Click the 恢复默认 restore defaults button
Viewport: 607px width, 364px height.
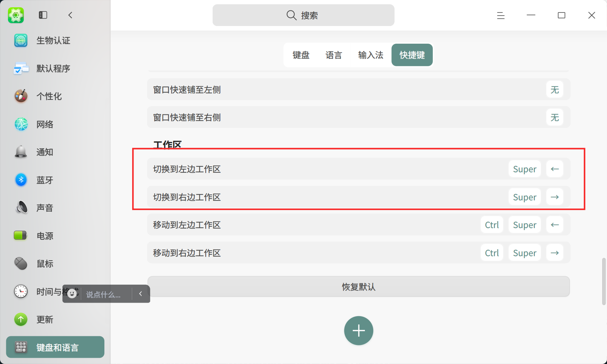[359, 287]
